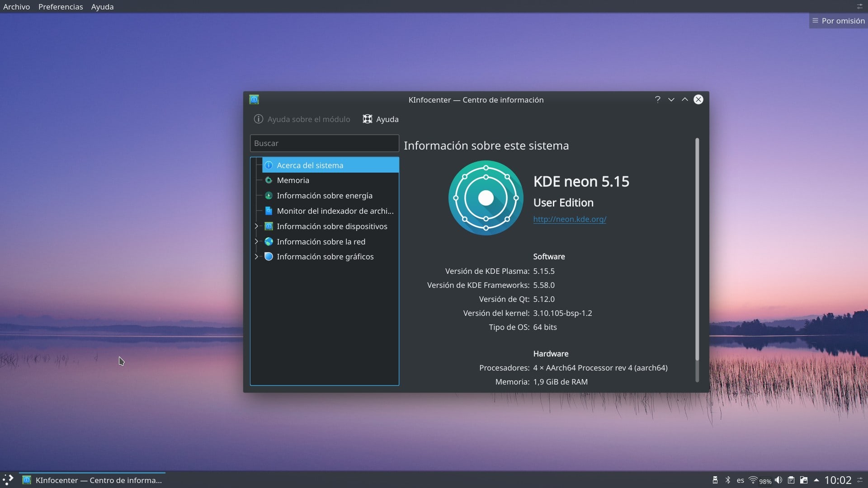Click the Memoria globe icon in sidebar

point(269,180)
